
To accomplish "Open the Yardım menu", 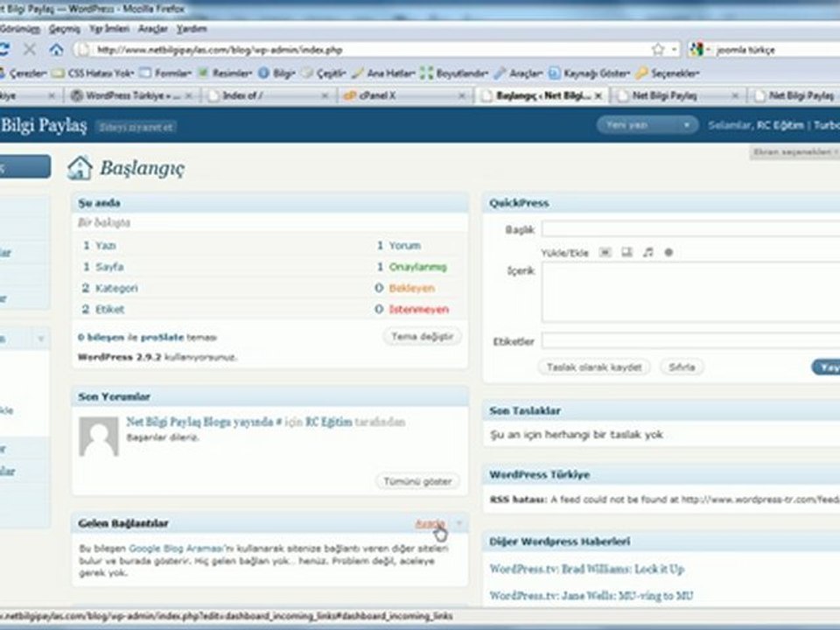I will coord(192,29).
